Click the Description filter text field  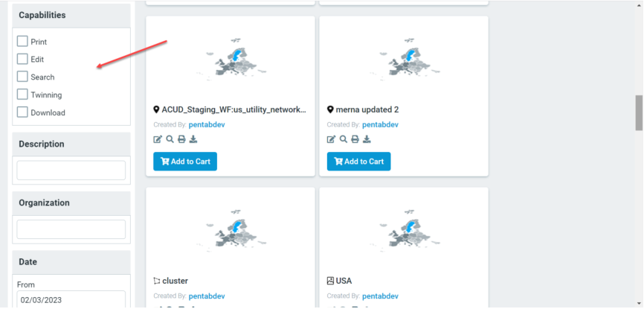(x=71, y=171)
